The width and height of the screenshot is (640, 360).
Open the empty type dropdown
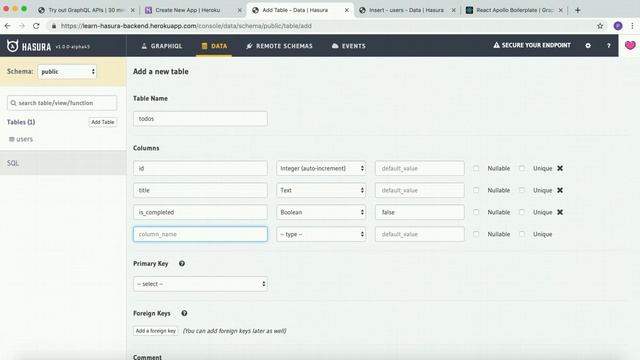[x=321, y=234]
